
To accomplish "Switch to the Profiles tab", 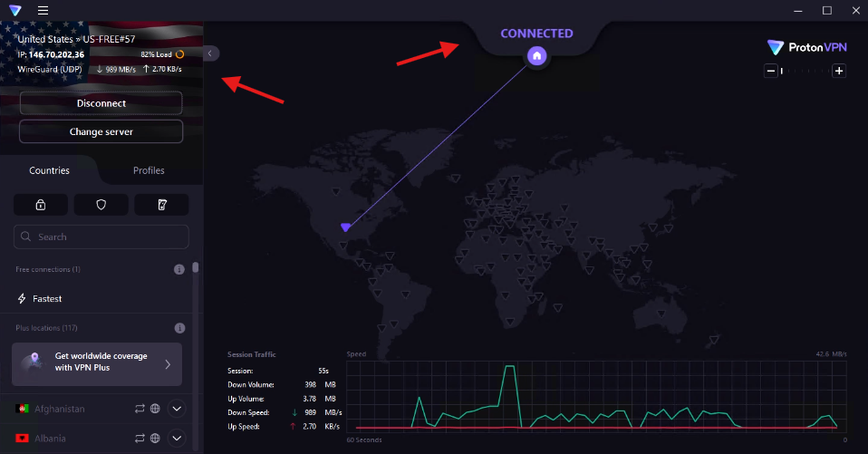I will pos(149,170).
